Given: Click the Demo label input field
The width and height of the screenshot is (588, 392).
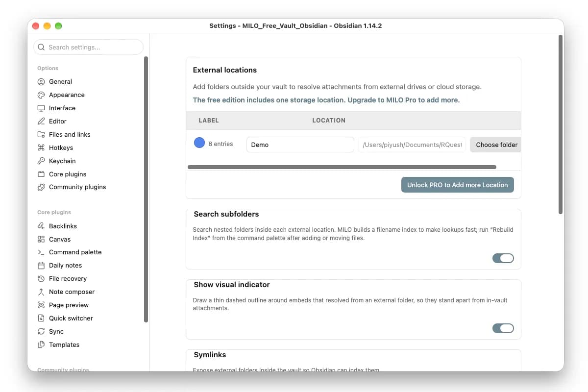Looking at the screenshot, I should pos(300,145).
